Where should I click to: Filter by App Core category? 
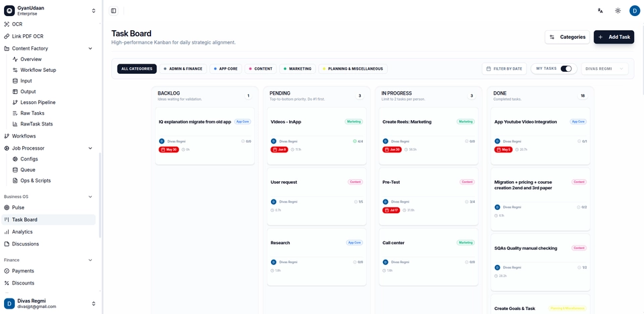click(225, 68)
